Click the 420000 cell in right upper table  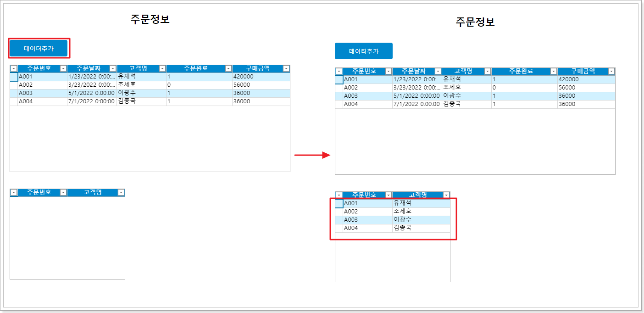[x=586, y=80]
